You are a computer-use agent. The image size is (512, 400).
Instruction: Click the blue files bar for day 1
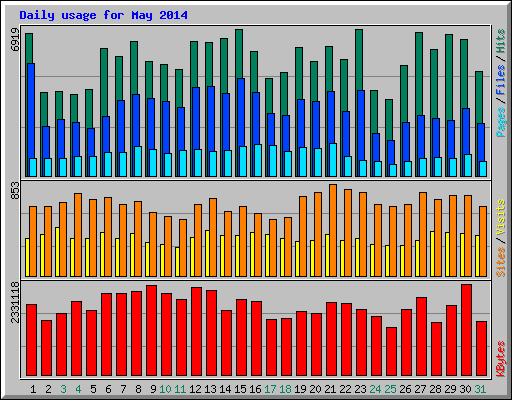(x=31, y=110)
